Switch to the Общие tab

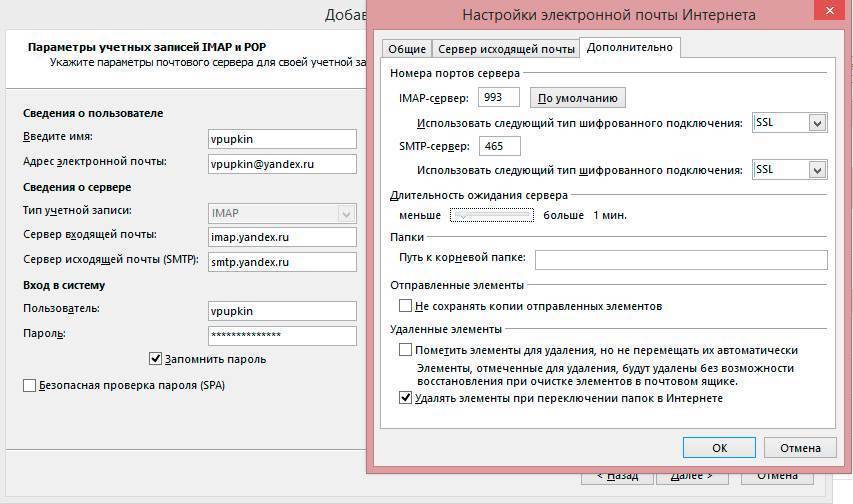406,49
